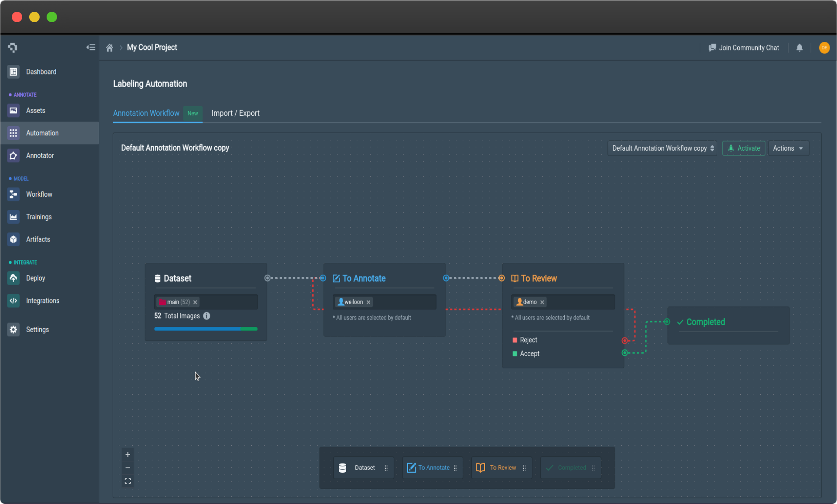This screenshot has height=504, width=837.
Task: Click the home breadcrumb icon
Action: (110, 47)
